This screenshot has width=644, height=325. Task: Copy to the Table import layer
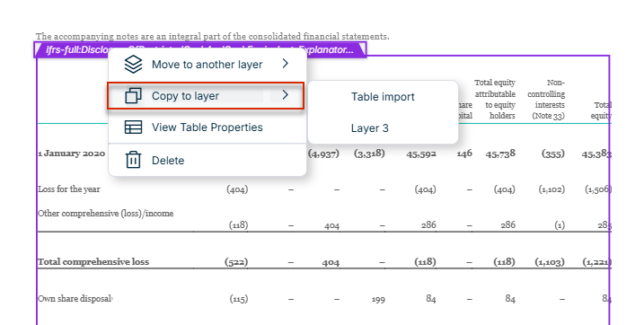pos(383,97)
